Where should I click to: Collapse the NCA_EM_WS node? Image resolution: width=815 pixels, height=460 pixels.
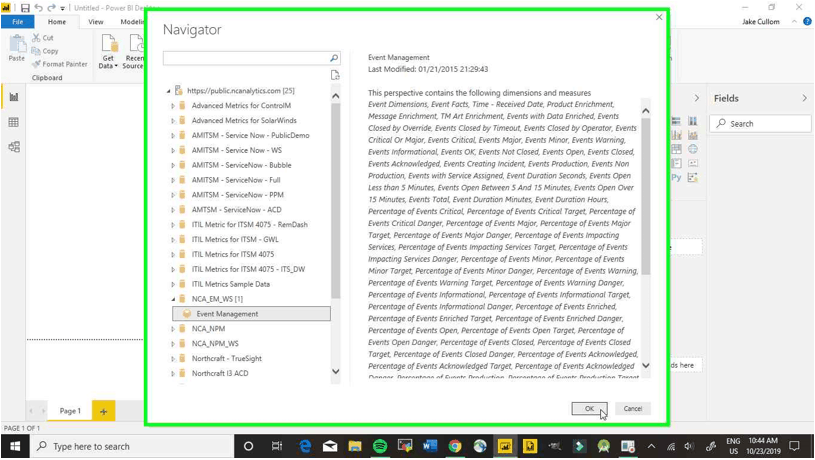(x=173, y=299)
